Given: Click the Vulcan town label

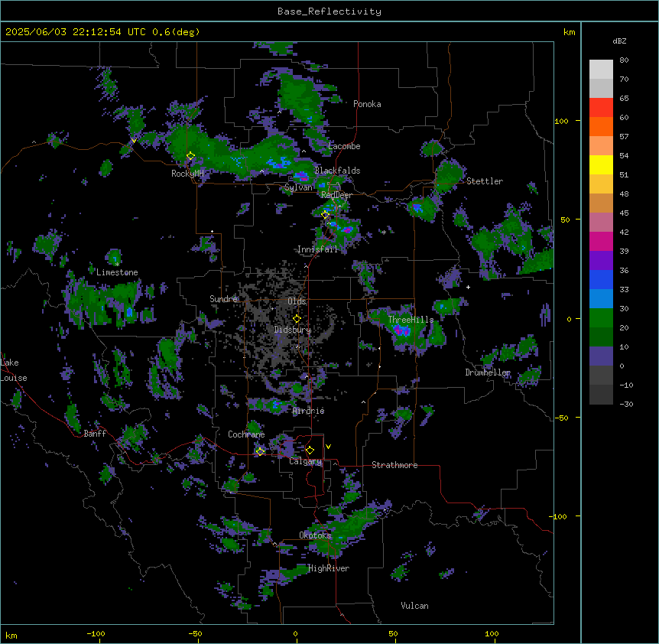Looking at the screenshot, I should (415, 606).
